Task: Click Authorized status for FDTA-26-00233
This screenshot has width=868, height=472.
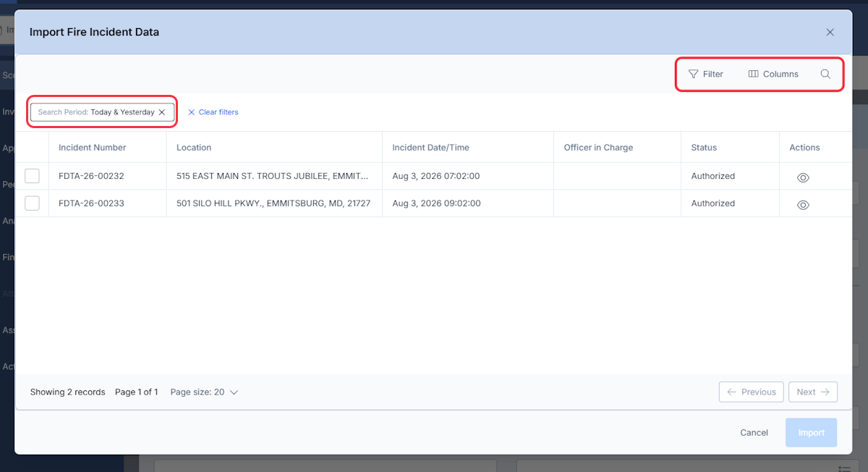Action: pos(712,203)
